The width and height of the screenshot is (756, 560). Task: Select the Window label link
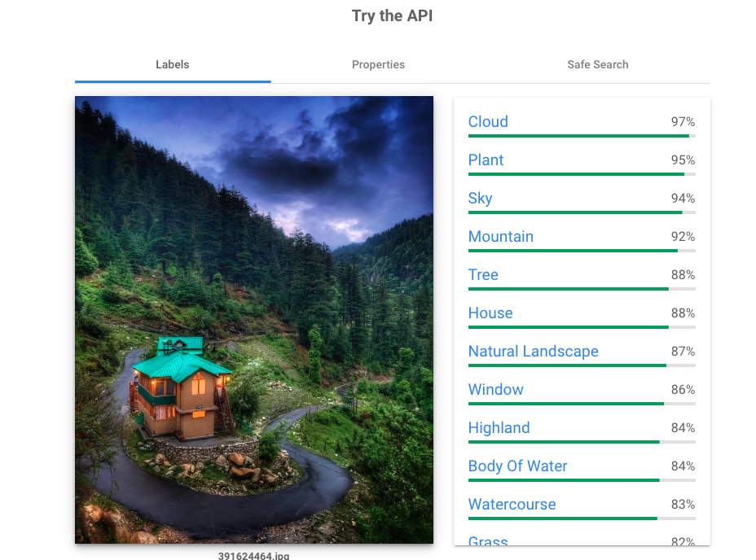click(495, 389)
